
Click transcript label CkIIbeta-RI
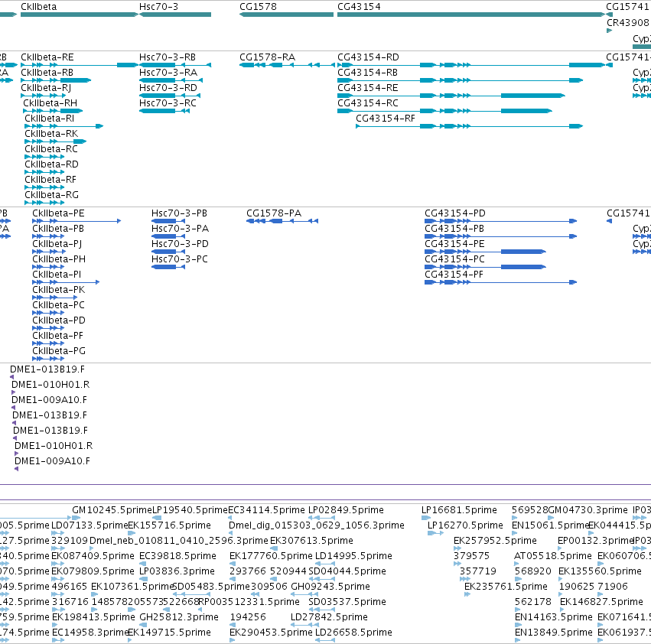(50, 119)
